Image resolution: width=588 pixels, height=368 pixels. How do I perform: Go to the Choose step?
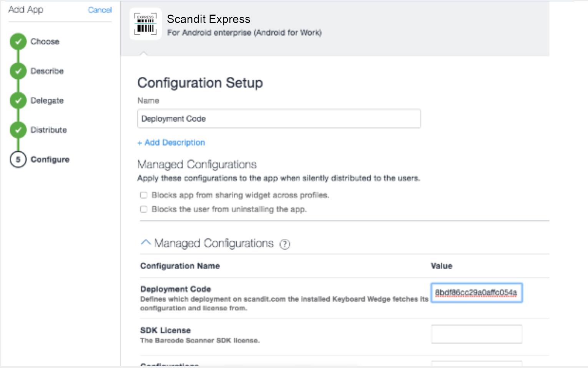tap(45, 41)
